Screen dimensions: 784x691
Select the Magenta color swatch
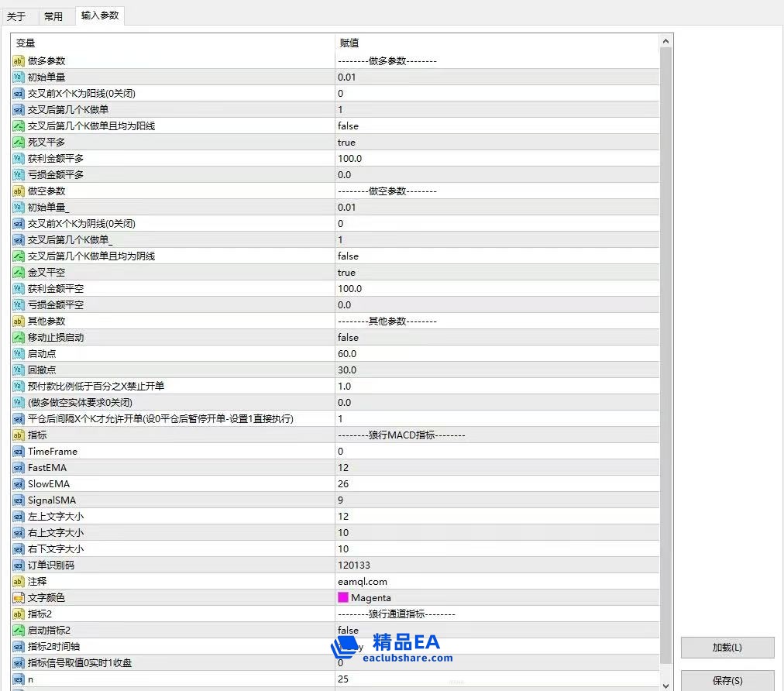(343, 597)
